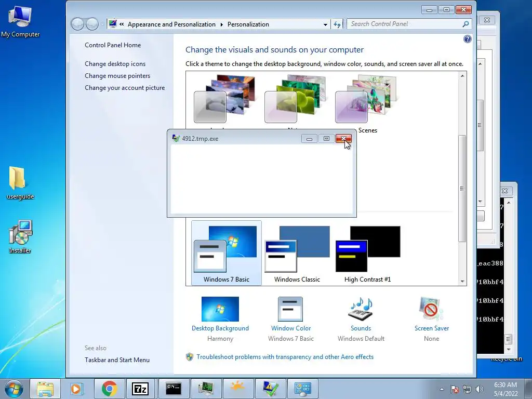Click network tray icon
Viewport: 532px width, 399px height.
coord(467,389)
